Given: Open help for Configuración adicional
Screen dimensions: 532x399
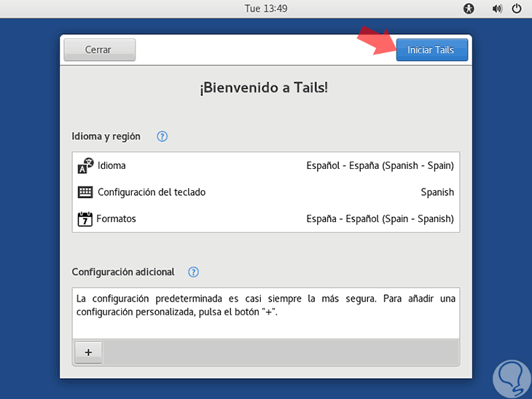Looking at the screenshot, I should click(193, 272).
